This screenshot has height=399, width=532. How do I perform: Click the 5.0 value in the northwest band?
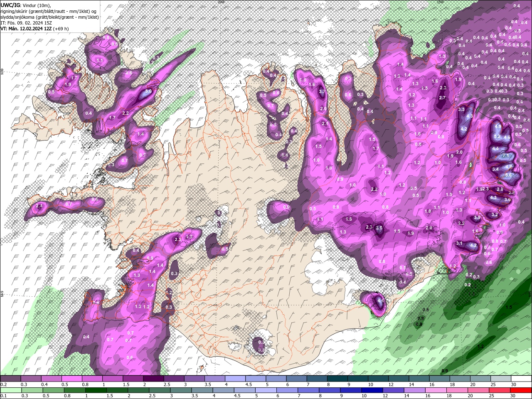pyautogui.click(x=148, y=91)
